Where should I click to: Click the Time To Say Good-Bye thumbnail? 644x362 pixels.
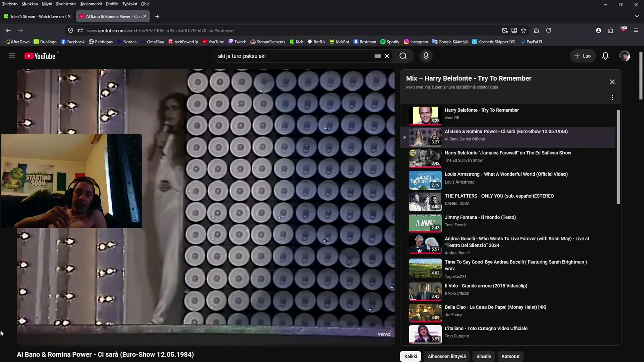pyautogui.click(x=425, y=267)
